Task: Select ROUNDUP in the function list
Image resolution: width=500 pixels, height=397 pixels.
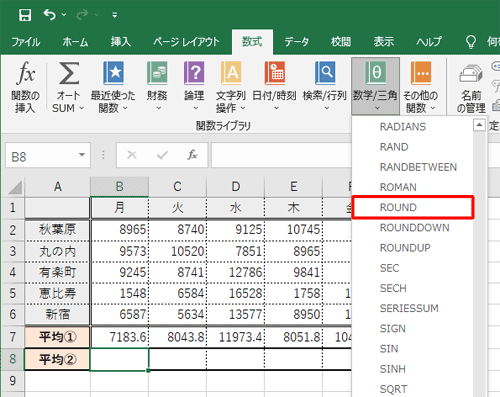Action: (x=405, y=248)
